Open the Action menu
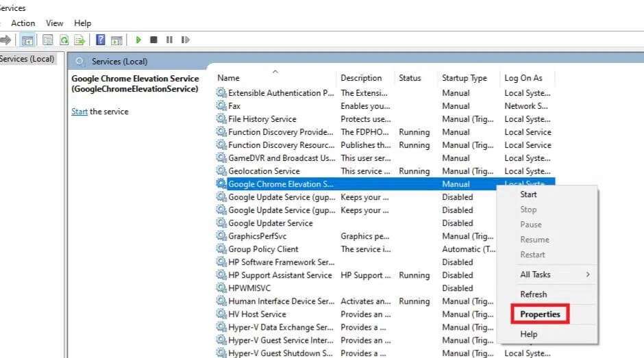The image size is (644, 358). point(23,23)
